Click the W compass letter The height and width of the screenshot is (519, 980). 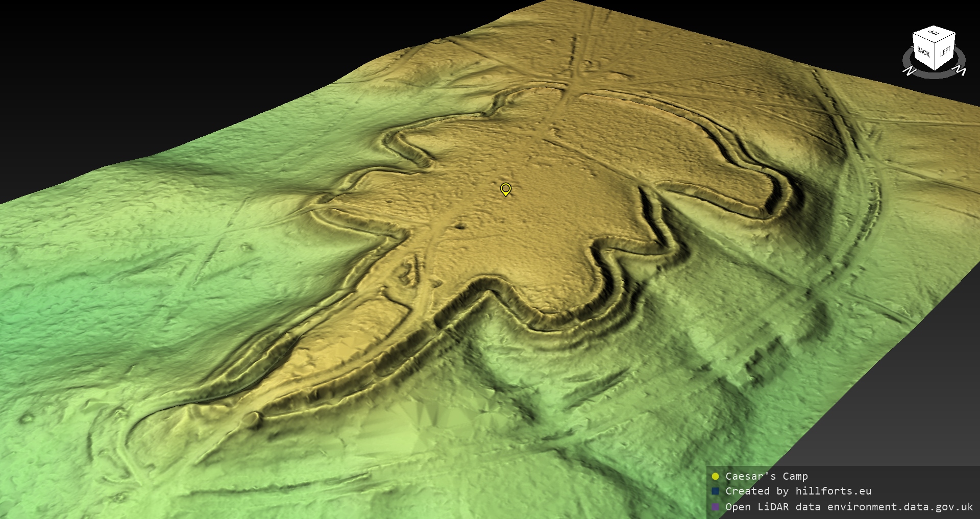[960, 71]
